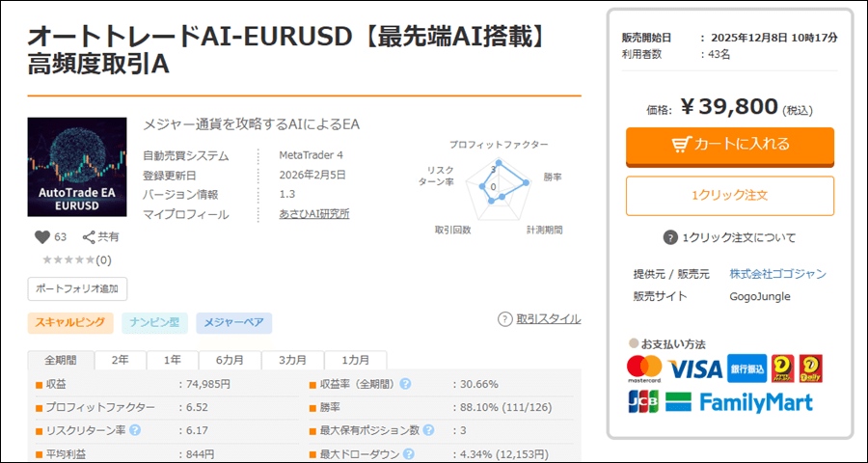Switch to the 6カ月 tab

coord(230,360)
